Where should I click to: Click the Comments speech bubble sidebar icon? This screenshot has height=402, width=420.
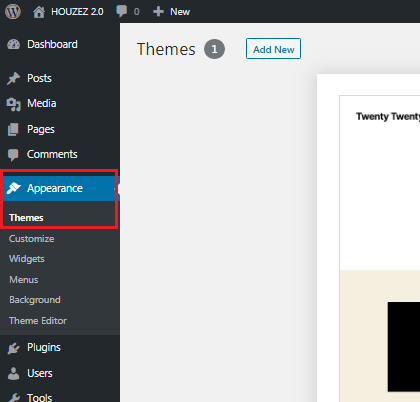13,155
